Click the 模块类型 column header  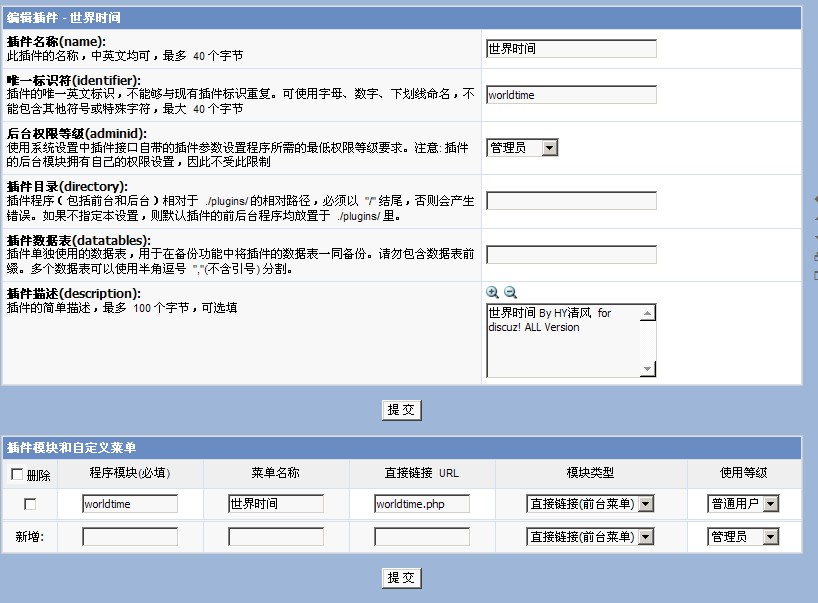tap(590, 473)
